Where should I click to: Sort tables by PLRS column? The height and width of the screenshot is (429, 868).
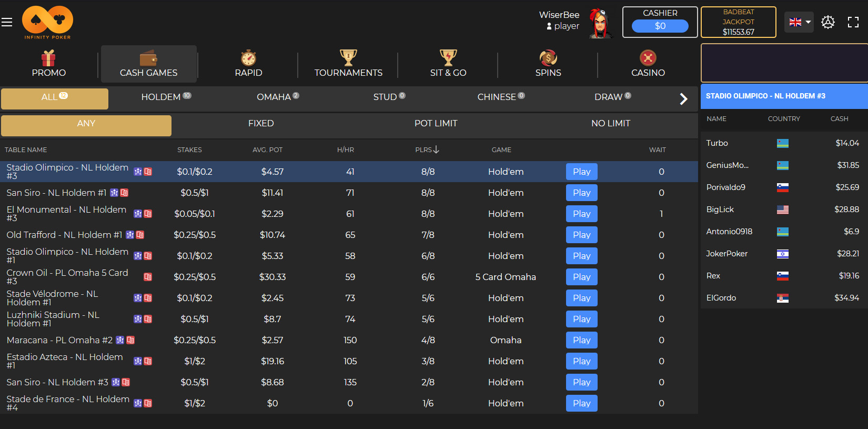pyautogui.click(x=427, y=150)
